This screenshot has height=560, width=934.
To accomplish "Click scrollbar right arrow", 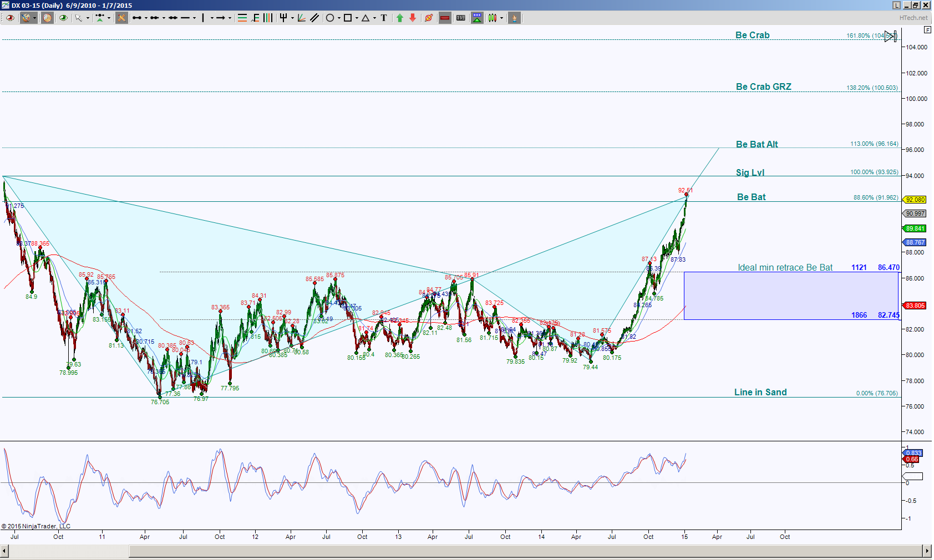I will tap(927, 551).
